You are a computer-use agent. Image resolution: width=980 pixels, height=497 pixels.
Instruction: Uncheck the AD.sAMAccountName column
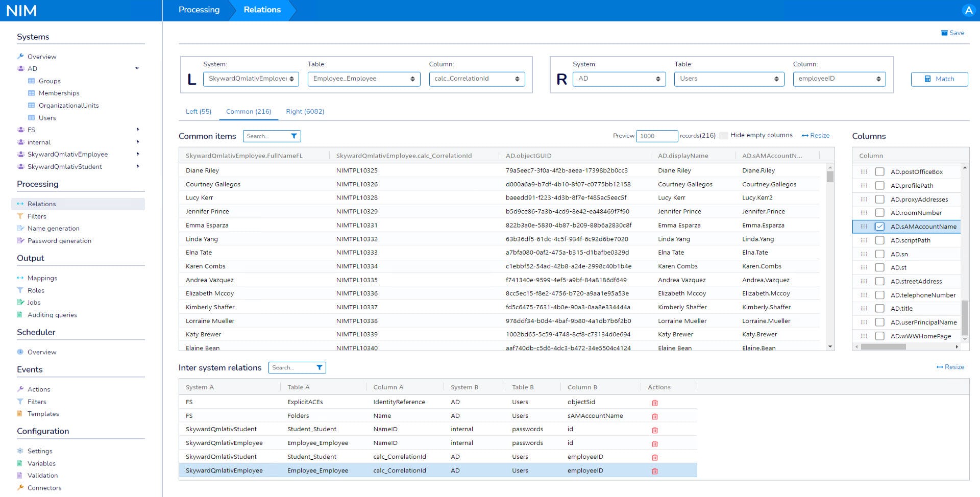coord(879,227)
